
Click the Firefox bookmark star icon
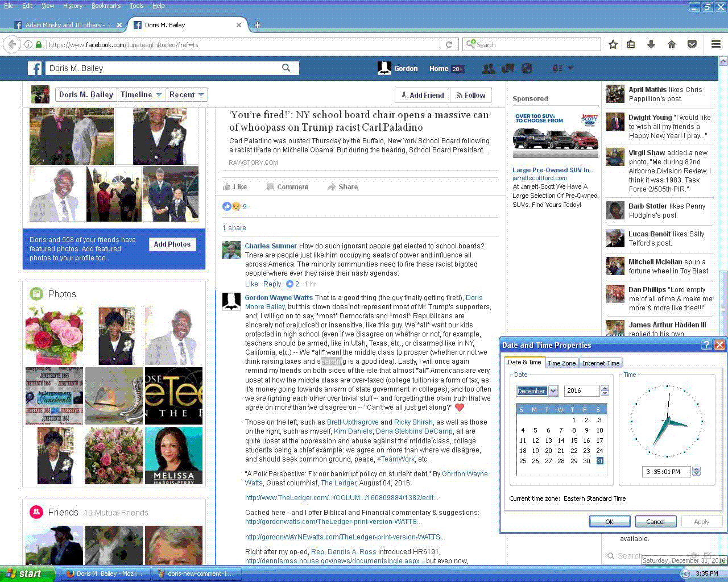click(x=613, y=44)
